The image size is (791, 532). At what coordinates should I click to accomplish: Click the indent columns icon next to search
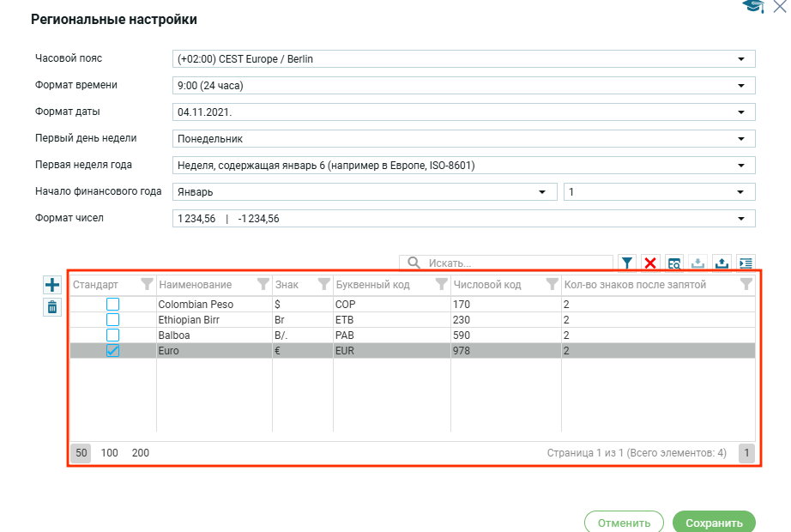(746, 263)
